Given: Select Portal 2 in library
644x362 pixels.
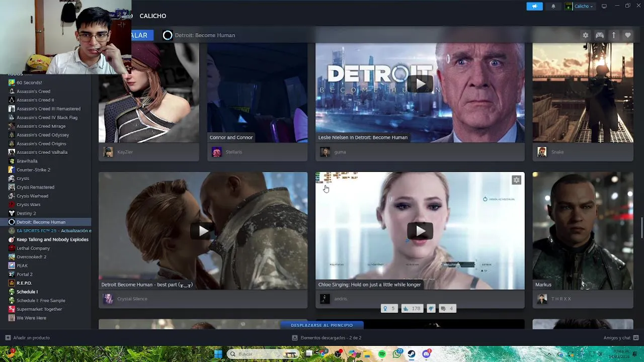Looking at the screenshot, I should tap(25, 275).
